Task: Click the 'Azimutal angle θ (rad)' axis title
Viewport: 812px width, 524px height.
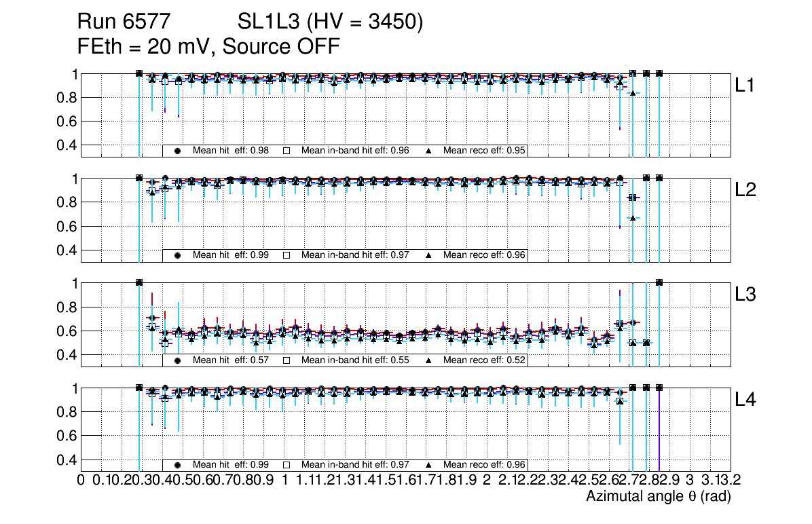Action: 658,497
